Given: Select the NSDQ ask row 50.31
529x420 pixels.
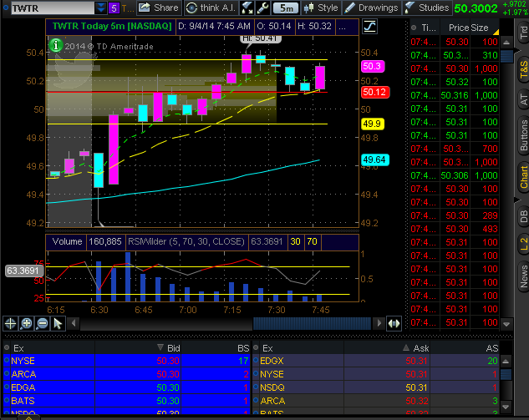Looking at the screenshot, I should pyautogui.click(x=376, y=387).
